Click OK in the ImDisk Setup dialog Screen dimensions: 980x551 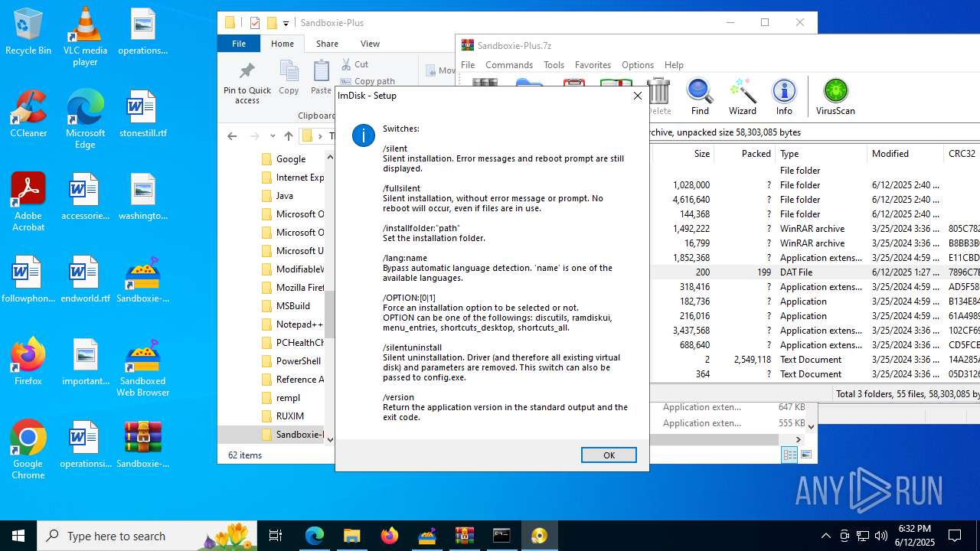pyautogui.click(x=609, y=455)
